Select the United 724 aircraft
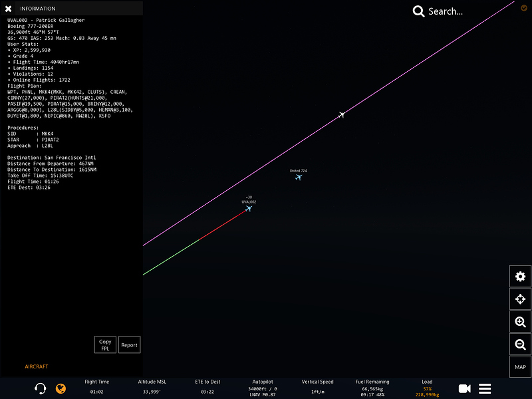The height and width of the screenshot is (399, 532). coord(299,177)
